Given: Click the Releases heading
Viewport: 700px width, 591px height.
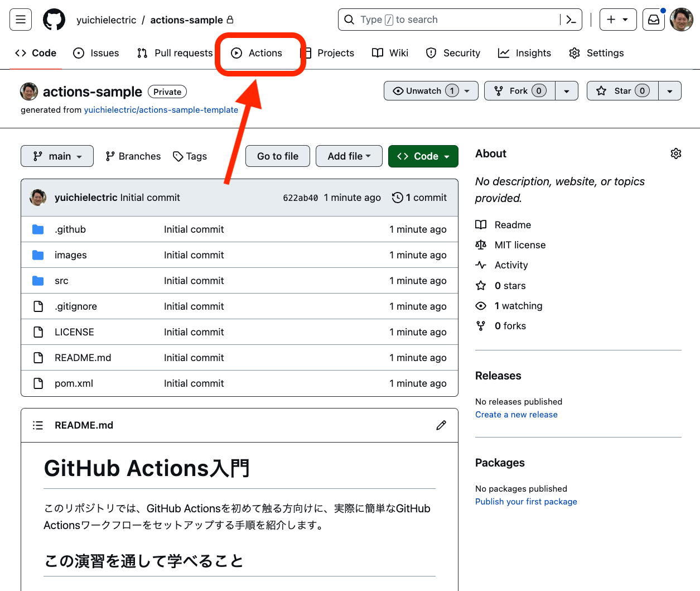Looking at the screenshot, I should point(498,376).
